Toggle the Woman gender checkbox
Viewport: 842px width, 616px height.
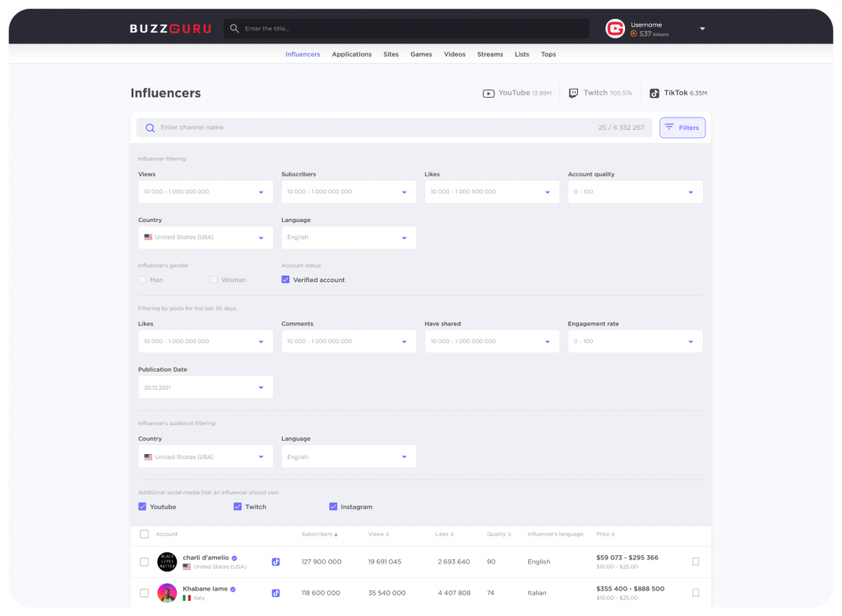(214, 280)
